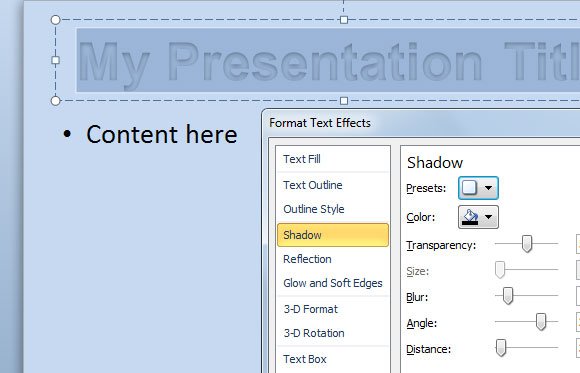Click the title placeholder's bottom-middle square handle
The width and height of the screenshot is (580, 373).
click(344, 101)
